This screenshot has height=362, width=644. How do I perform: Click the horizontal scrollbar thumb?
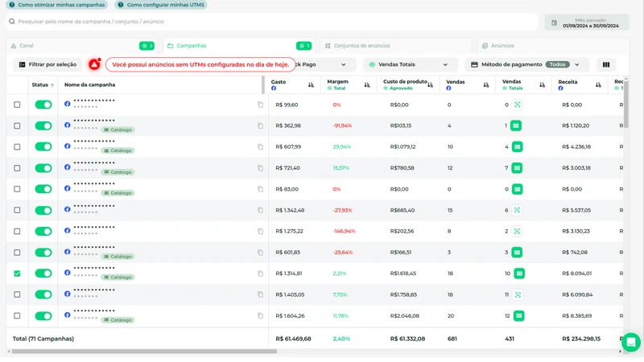[x=144, y=352]
